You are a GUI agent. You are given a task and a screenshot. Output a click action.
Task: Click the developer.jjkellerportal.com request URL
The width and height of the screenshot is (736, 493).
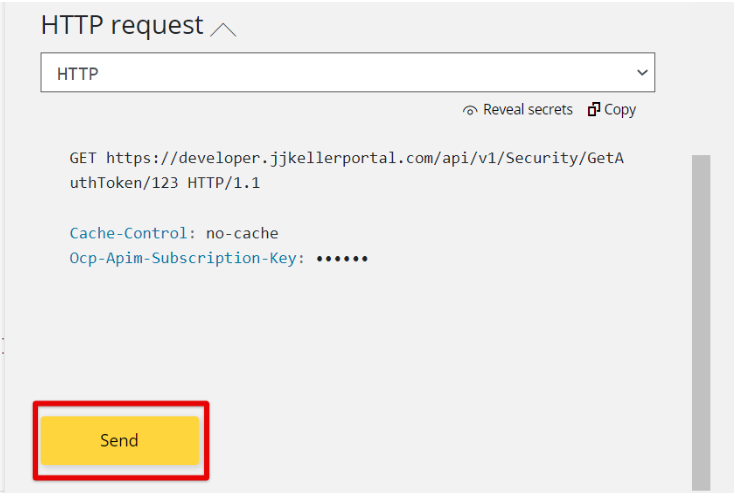[x=346, y=170]
